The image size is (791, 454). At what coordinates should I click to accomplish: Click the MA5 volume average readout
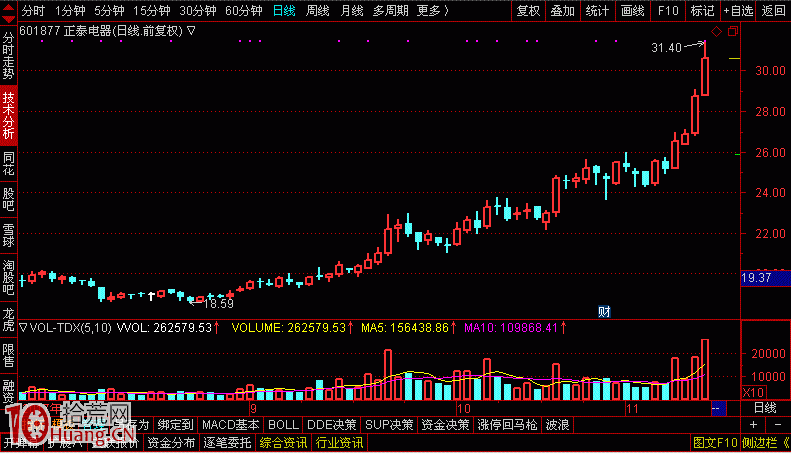tap(405, 328)
